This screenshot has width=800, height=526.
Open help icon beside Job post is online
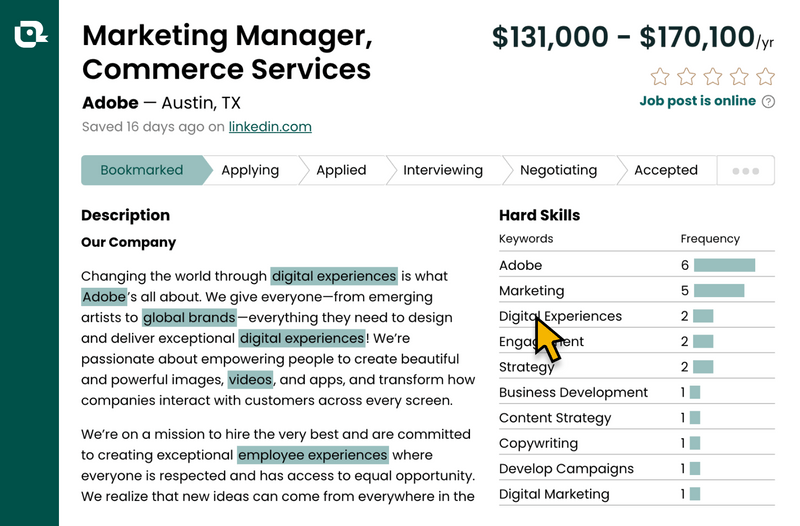pyautogui.click(x=768, y=102)
